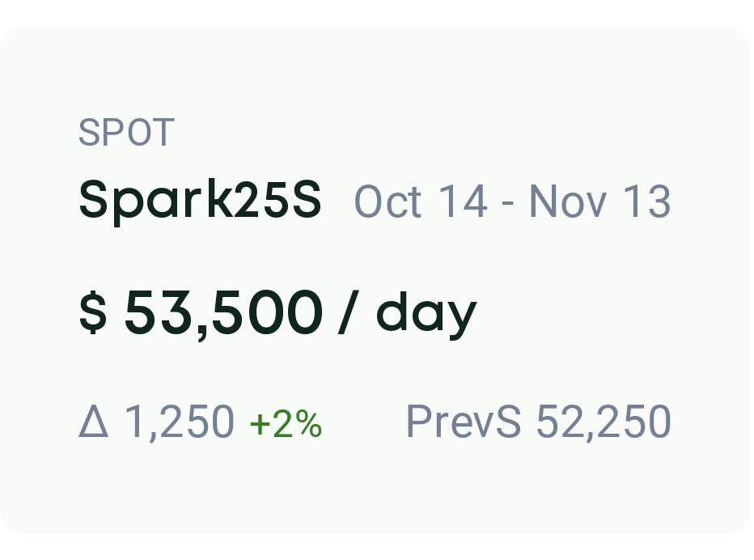Click the 1,250 change amount

pyautogui.click(x=180, y=422)
